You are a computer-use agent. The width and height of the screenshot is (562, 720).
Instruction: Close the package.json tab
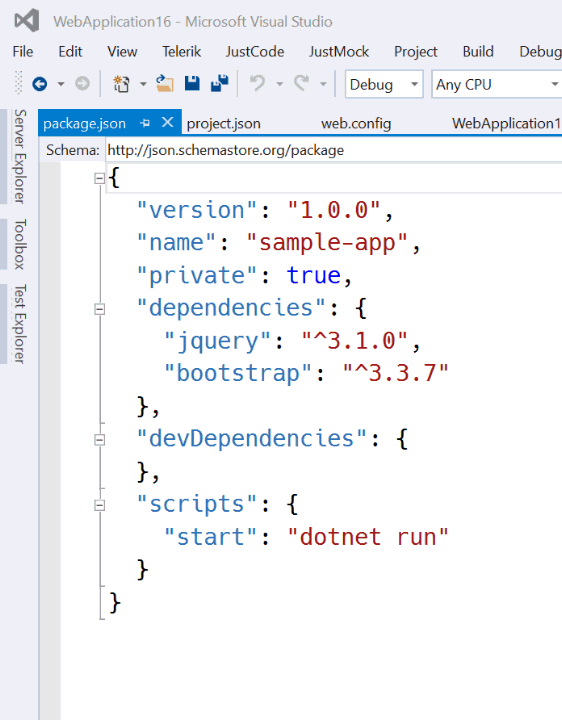pyautogui.click(x=168, y=122)
